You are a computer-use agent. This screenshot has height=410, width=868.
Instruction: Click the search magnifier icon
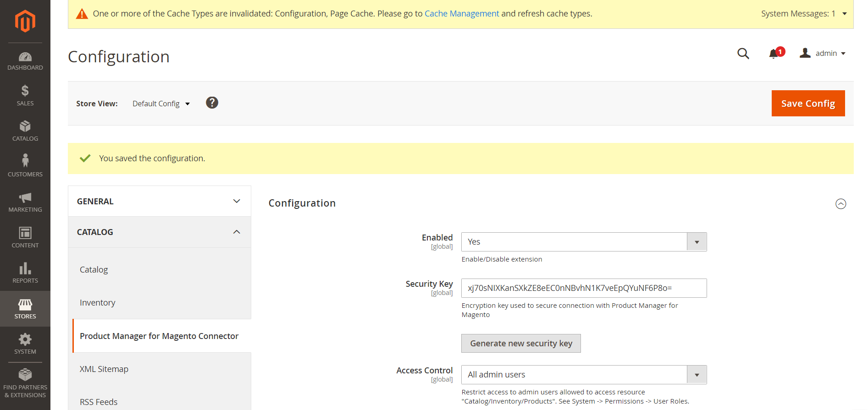click(x=743, y=54)
